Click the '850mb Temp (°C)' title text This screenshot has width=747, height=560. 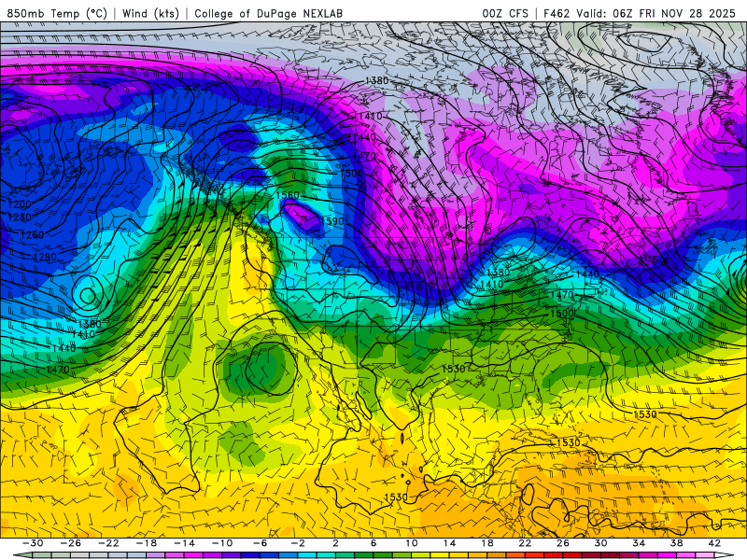[x=57, y=13]
